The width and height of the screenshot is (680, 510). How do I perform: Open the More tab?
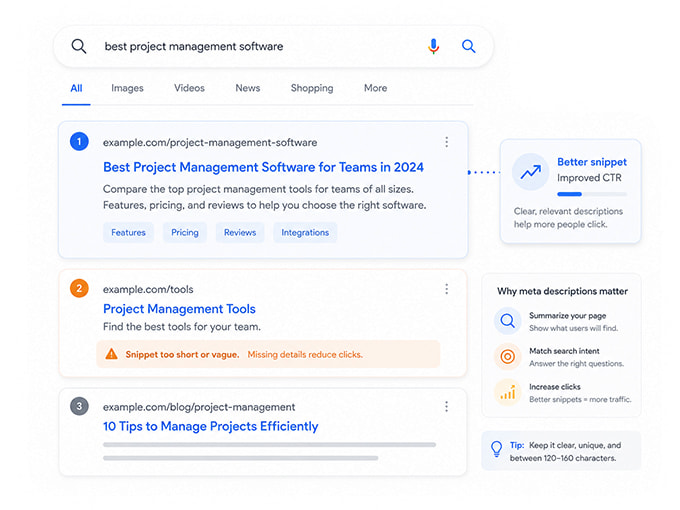click(x=376, y=88)
